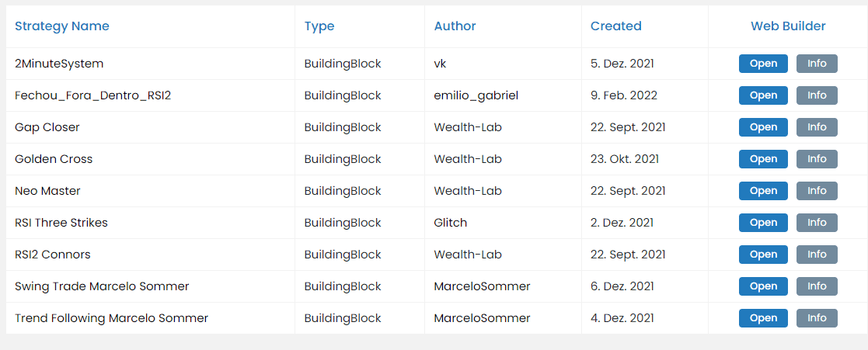This screenshot has width=868, height=350.
Task: Open Fechou_Fora_Dentro_RSI2 in Web Builder
Action: 763,95
